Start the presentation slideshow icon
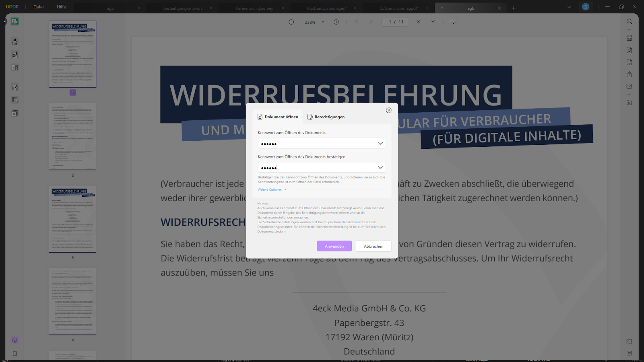This screenshot has width=644, height=362. (x=454, y=22)
